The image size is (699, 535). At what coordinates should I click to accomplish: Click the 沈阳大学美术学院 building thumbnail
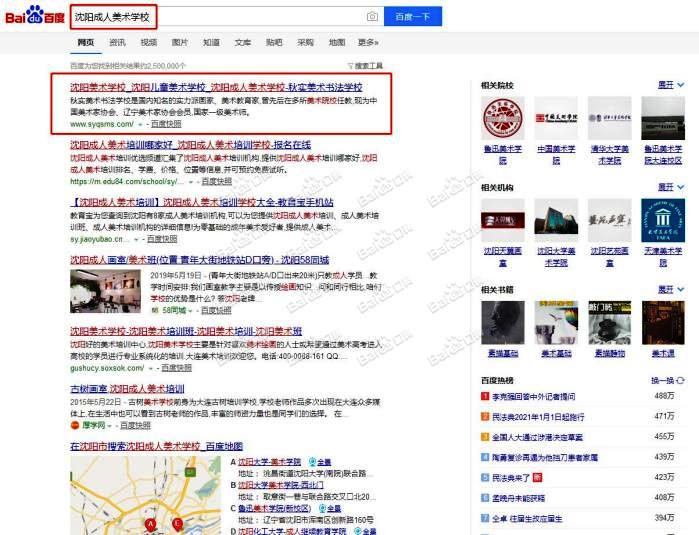(556, 220)
